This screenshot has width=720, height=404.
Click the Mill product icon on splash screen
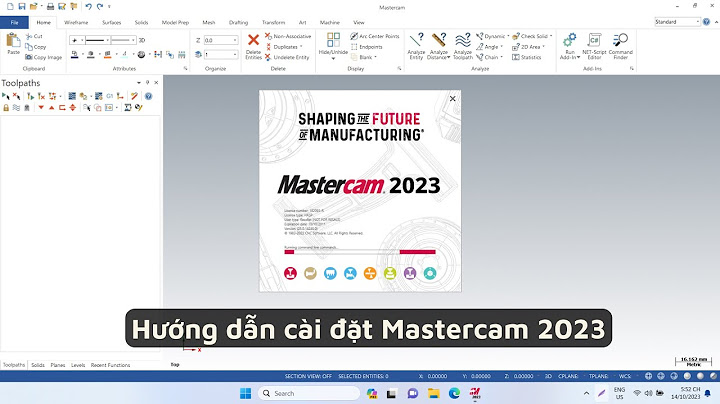(290, 273)
